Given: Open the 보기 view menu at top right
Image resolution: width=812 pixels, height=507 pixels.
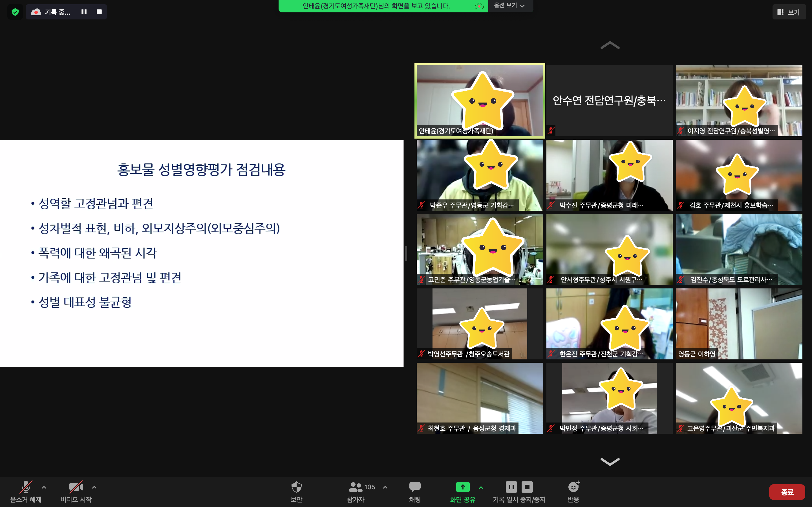Looking at the screenshot, I should [x=789, y=12].
